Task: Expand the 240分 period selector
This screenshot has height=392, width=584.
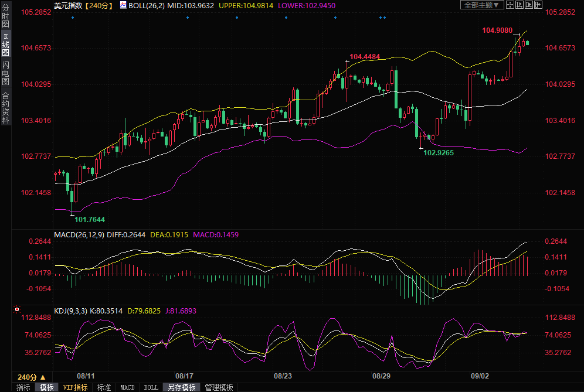Action: [x=30, y=377]
